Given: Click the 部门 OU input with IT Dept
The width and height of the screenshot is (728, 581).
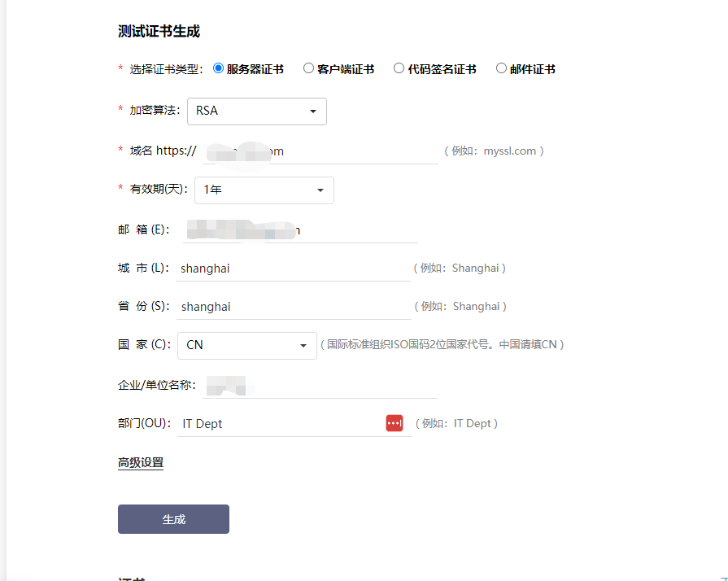Looking at the screenshot, I should pyautogui.click(x=277, y=424).
